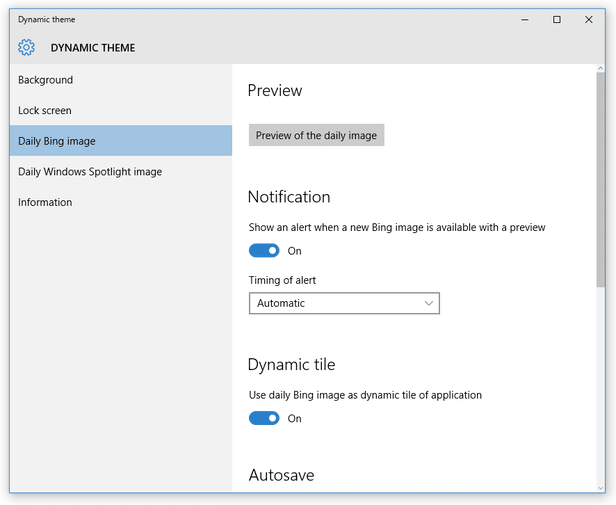The width and height of the screenshot is (616, 505).
Task: Close the Dynamic theme window
Action: [x=588, y=20]
